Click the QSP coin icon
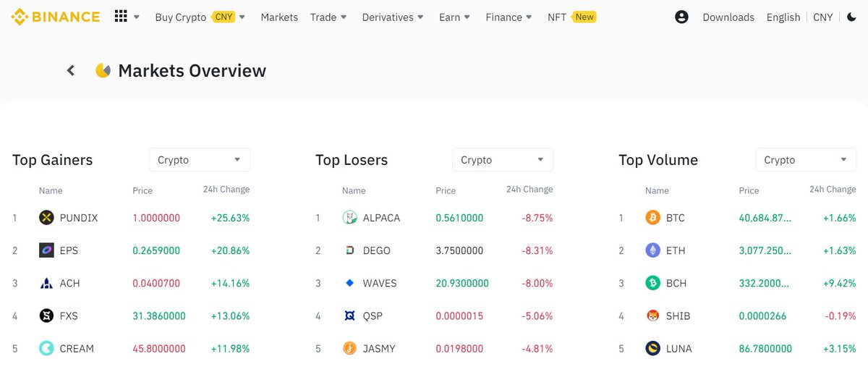 (x=349, y=316)
